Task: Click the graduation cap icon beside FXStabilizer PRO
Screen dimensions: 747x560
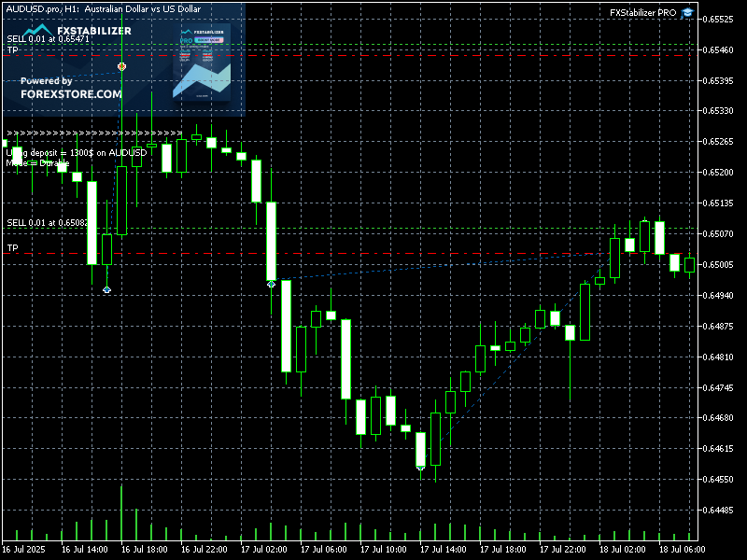Action: pos(687,13)
